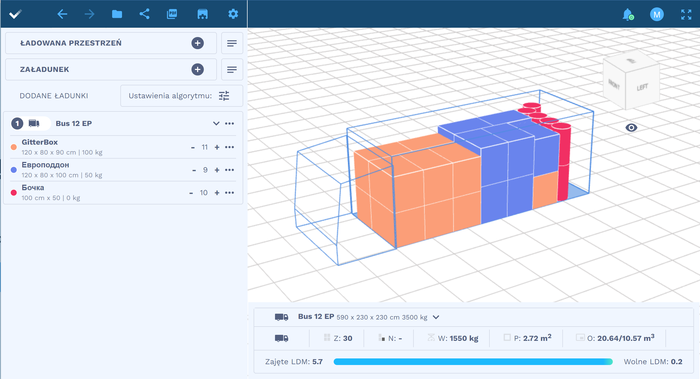Screen dimensions: 700x379
Task: Open the folder icon in toolbar
Action: pyautogui.click(x=117, y=14)
